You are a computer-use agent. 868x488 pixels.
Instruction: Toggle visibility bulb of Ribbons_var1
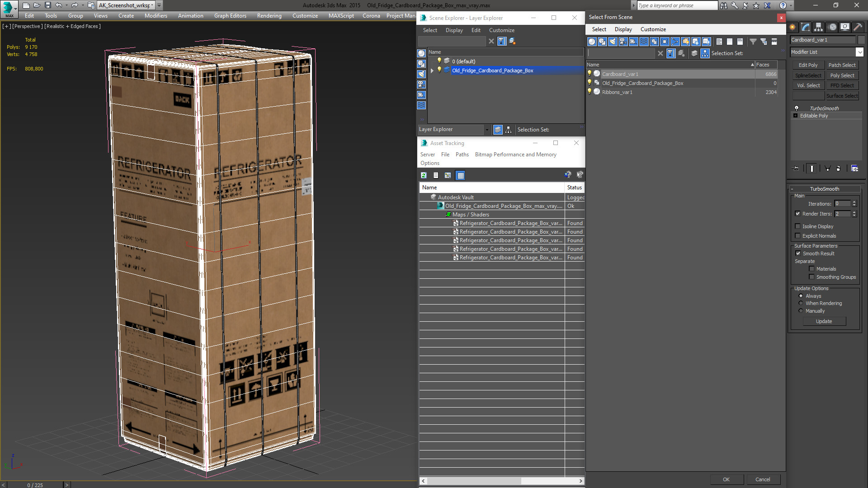pos(589,92)
